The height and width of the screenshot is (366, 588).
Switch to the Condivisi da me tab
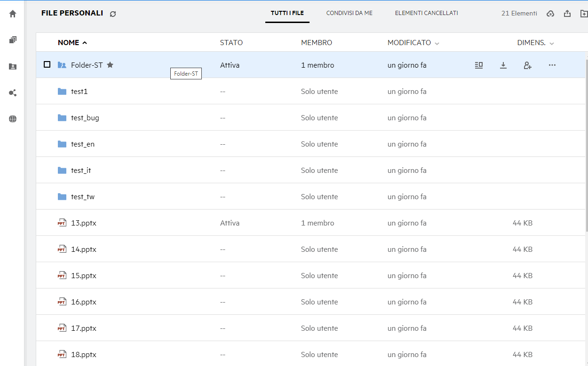click(x=349, y=13)
